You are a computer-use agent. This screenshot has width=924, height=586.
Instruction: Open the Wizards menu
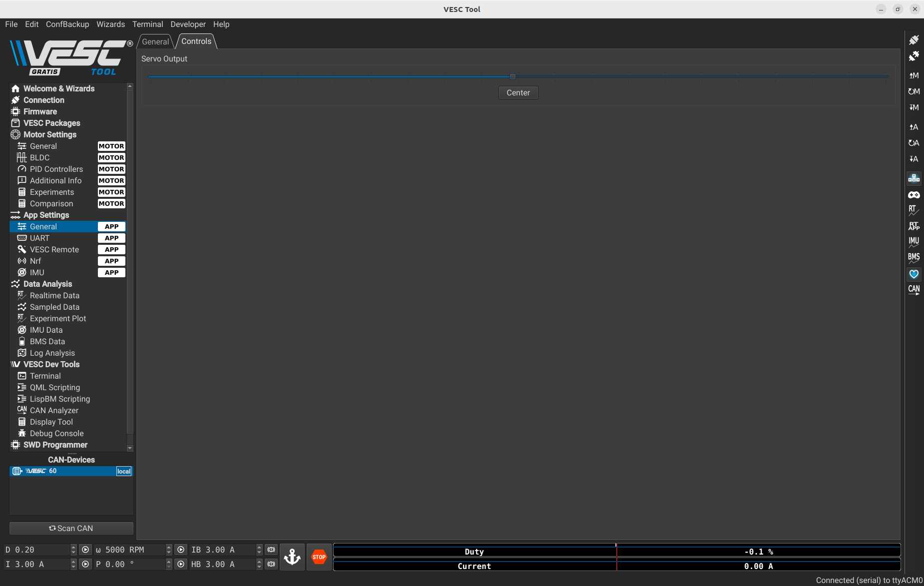pos(110,24)
